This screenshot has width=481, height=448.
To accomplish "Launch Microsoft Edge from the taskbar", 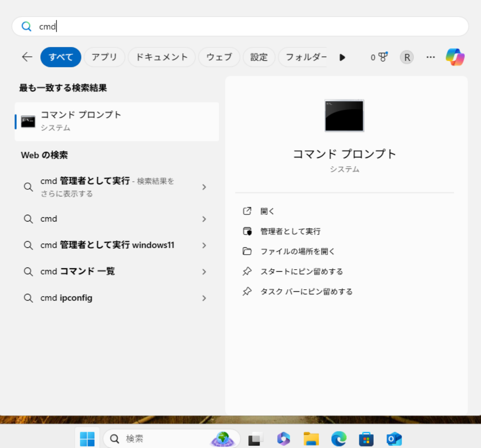I will click(339, 439).
